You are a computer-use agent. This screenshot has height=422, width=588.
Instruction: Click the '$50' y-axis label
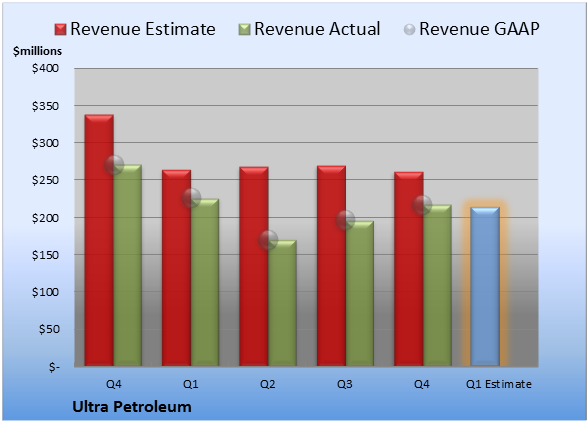tap(49, 329)
